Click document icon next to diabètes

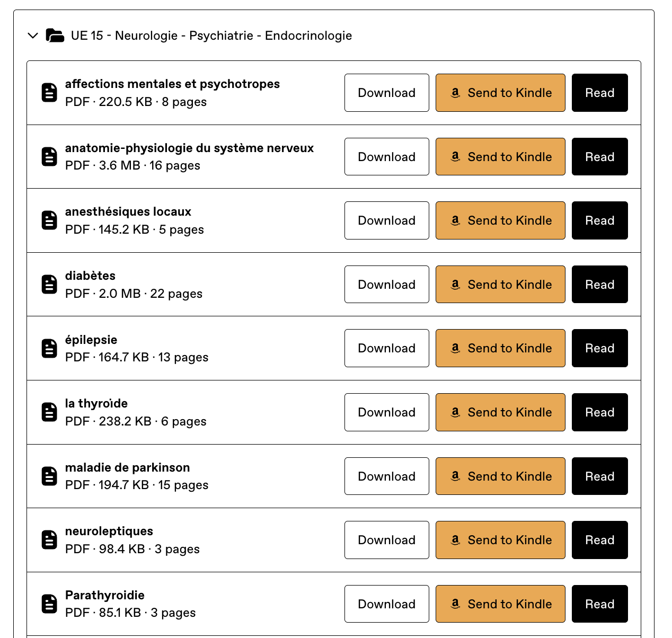coord(49,285)
